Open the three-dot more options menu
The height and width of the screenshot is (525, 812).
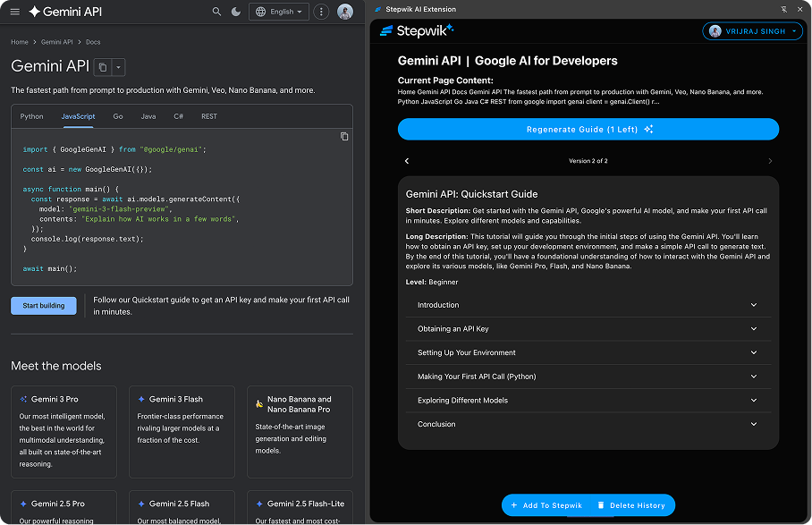click(321, 12)
